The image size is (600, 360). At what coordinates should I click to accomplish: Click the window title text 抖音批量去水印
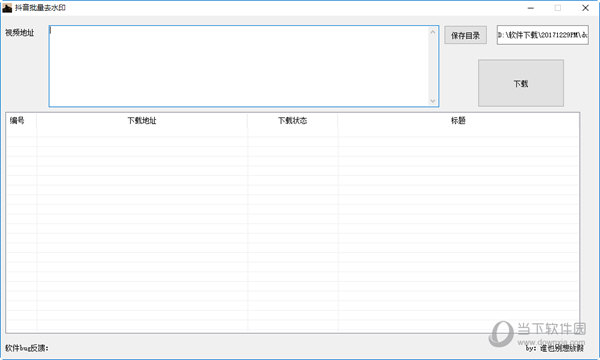click(x=40, y=8)
